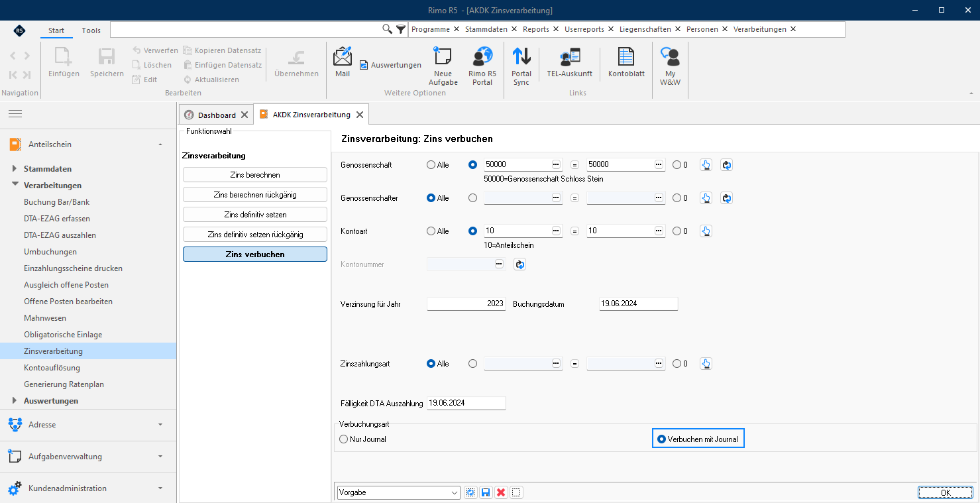The height and width of the screenshot is (503, 980).
Task: Click the refresh icon in Genossenschafter row
Action: click(x=726, y=198)
